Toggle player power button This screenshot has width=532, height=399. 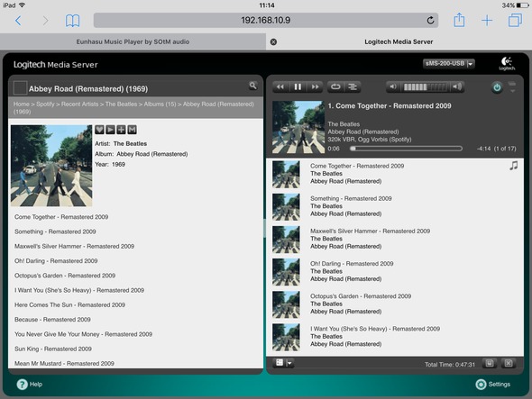[x=497, y=87]
